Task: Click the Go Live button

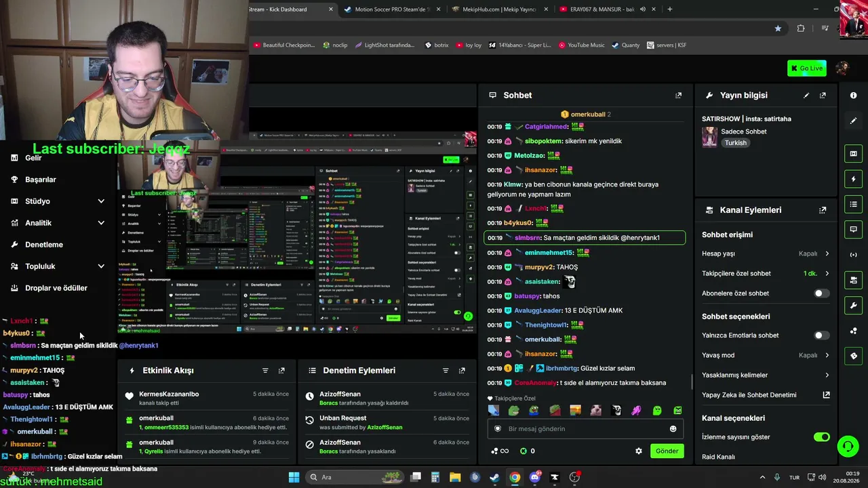Action: click(807, 68)
